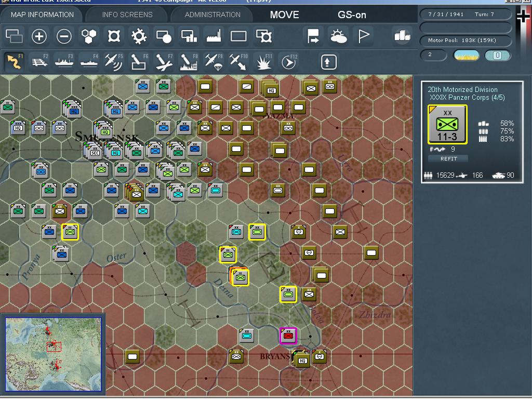Viewport: 532px width, 399px height.
Task: Click the 83% ammunition icon
Action: pos(483,139)
